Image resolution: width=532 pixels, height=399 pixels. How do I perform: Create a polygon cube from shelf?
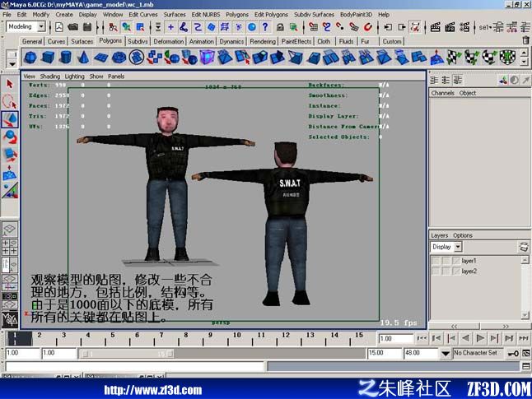[48, 58]
